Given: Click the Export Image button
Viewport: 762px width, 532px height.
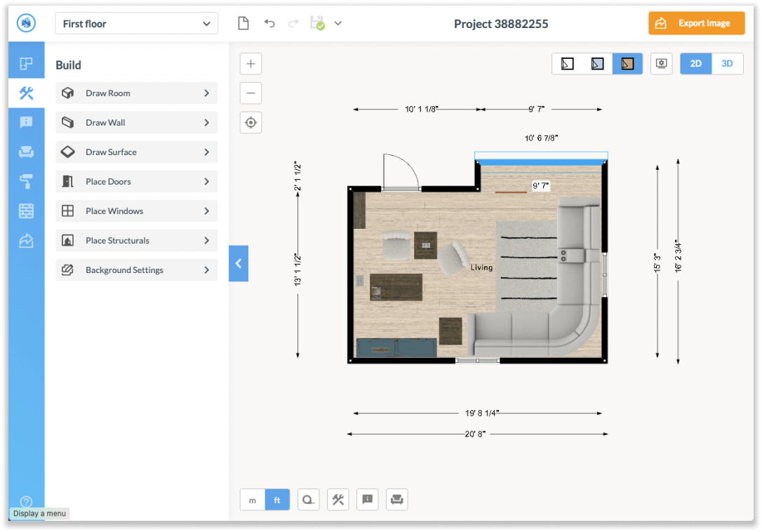Looking at the screenshot, I should point(696,22).
